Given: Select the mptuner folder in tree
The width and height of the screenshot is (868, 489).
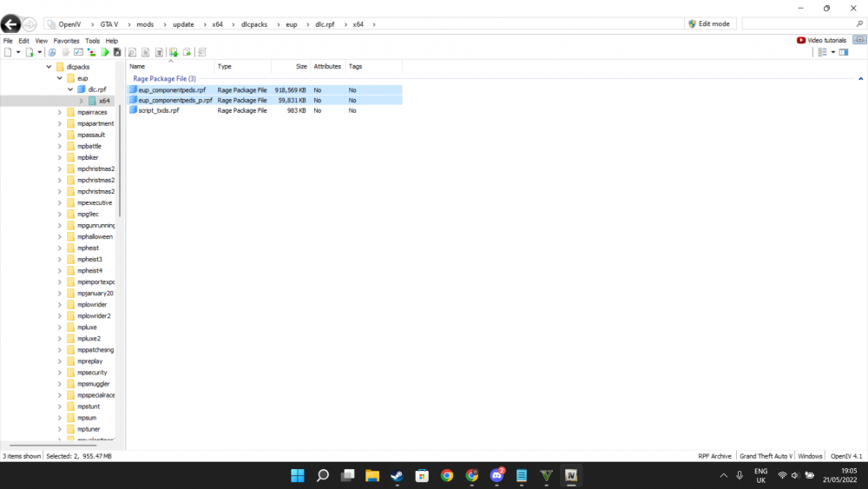Looking at the screenshot, I should click(89, 429).
